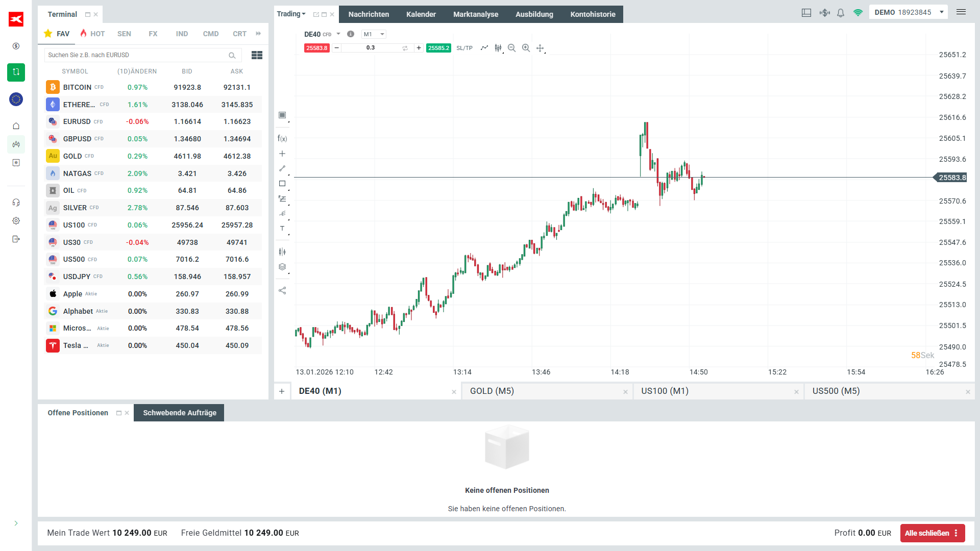Switch watchlist to tile grid view
The image size is (980, 551).
point(257,55)
